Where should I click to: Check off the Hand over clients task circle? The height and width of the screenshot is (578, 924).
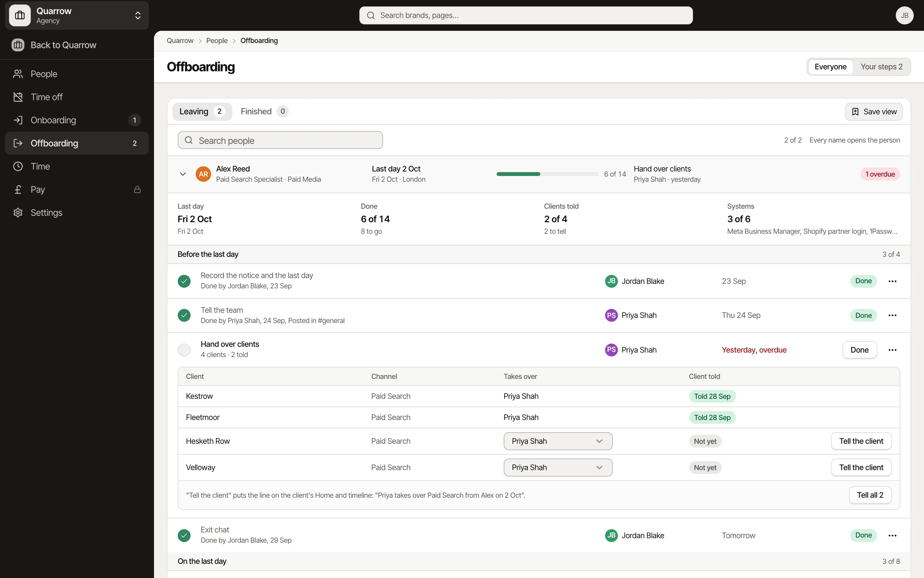[184, 350]
